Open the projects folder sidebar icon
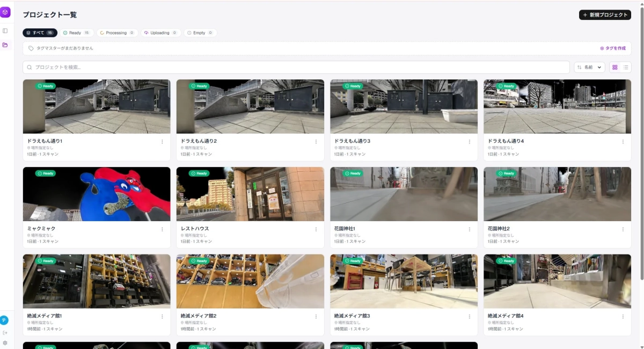Screen dimensions: 644x349 [5, 45]
